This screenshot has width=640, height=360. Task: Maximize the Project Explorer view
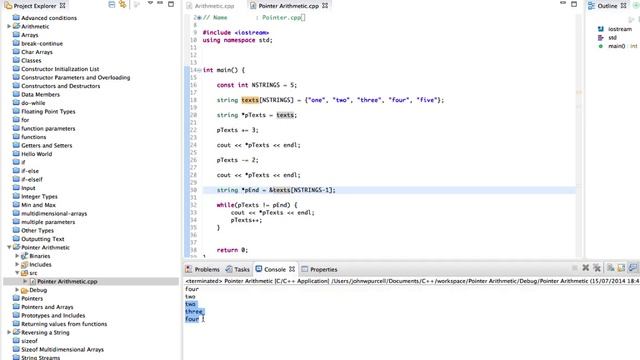(171, 4)
